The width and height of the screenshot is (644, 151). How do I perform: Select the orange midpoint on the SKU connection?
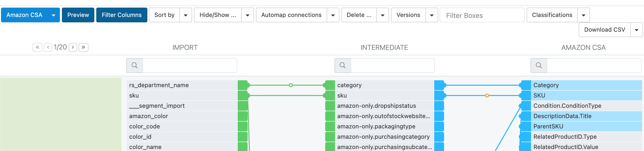[487, 96]
